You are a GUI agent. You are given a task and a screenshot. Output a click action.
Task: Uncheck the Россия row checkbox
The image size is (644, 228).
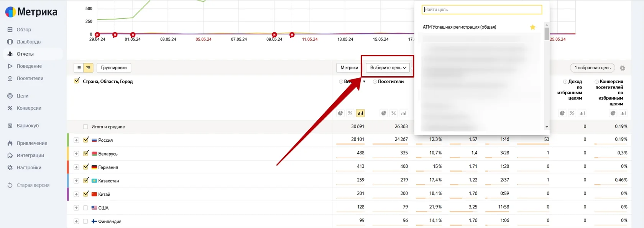coord(86,140)
